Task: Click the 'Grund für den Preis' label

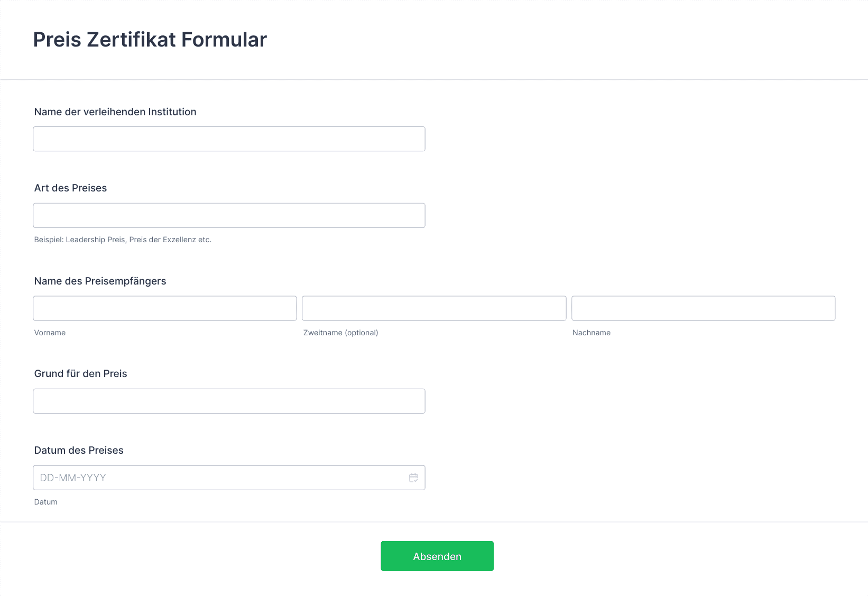Action: [x=80, y=373]
